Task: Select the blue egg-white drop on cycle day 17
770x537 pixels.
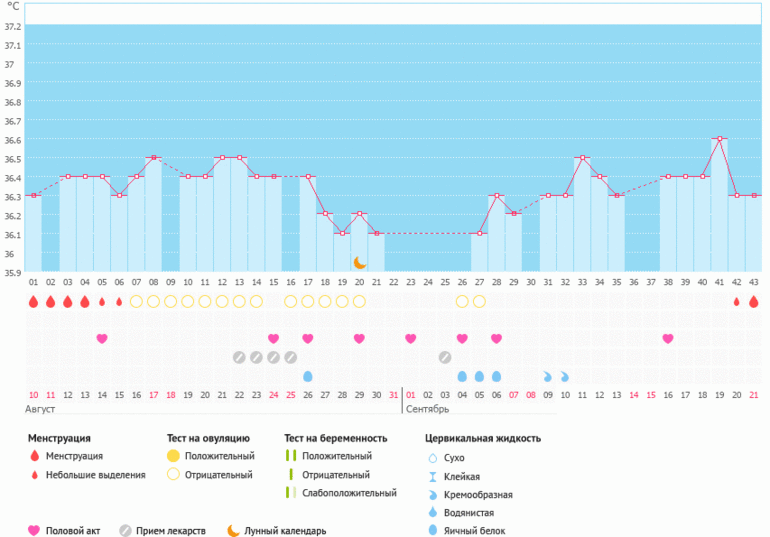Action: tap(307, 376)
